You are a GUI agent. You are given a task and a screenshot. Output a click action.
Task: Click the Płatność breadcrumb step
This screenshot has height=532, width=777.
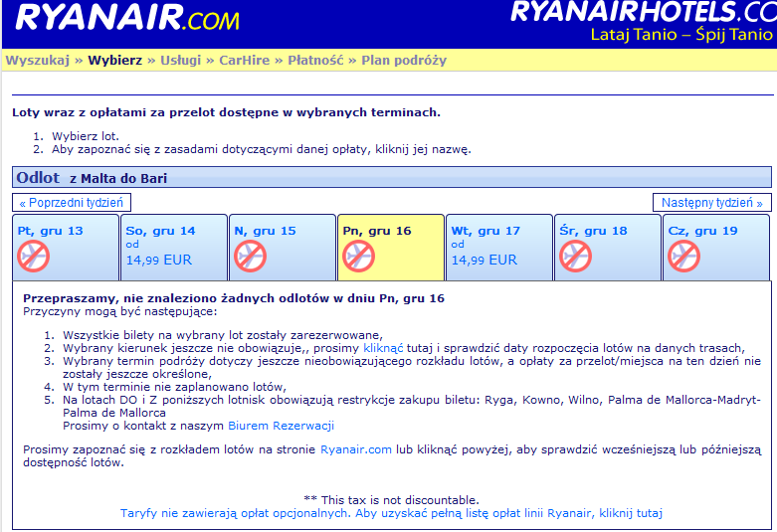pos(315,61)
